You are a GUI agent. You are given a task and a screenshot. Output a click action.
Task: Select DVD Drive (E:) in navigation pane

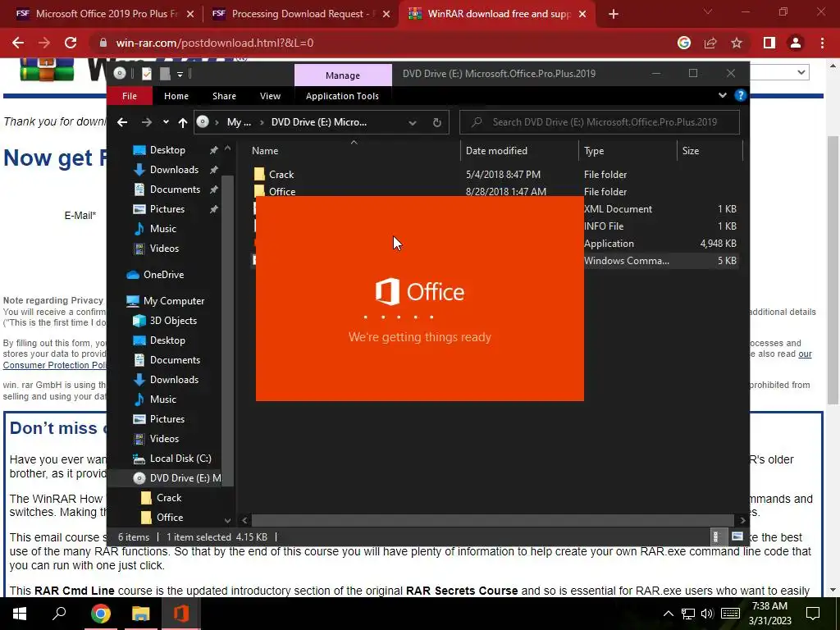(x=185, y=478)
